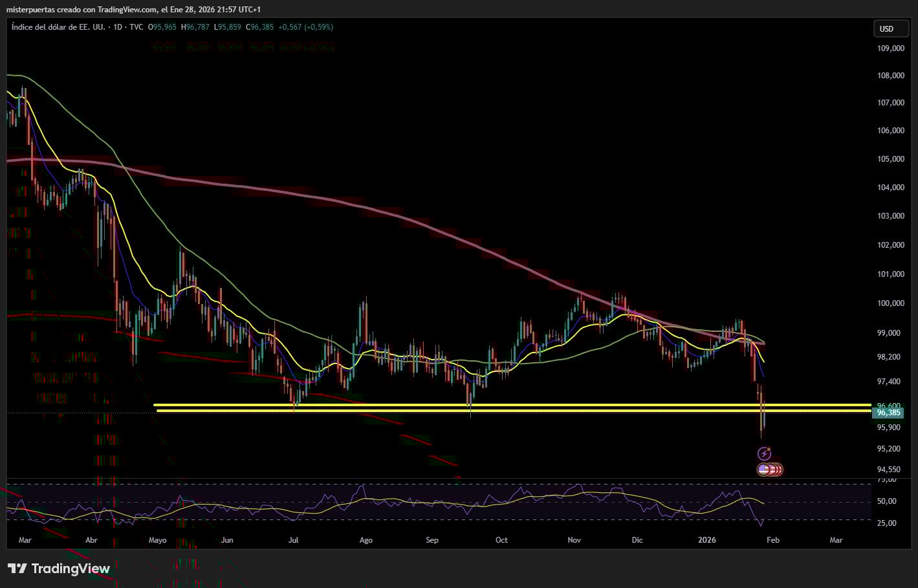Click the 107,000 price axis label
Image resolution: width=918 pixels, height=588 pixels.
(890, 103)
